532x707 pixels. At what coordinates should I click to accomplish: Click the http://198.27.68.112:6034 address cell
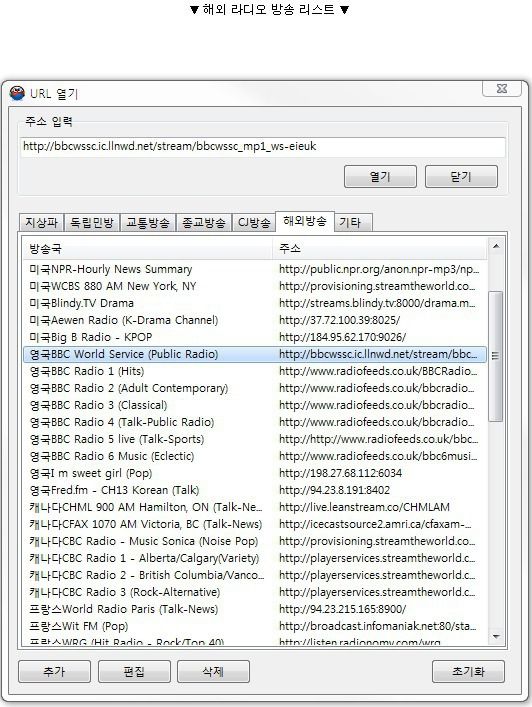[x=340, y=473]
